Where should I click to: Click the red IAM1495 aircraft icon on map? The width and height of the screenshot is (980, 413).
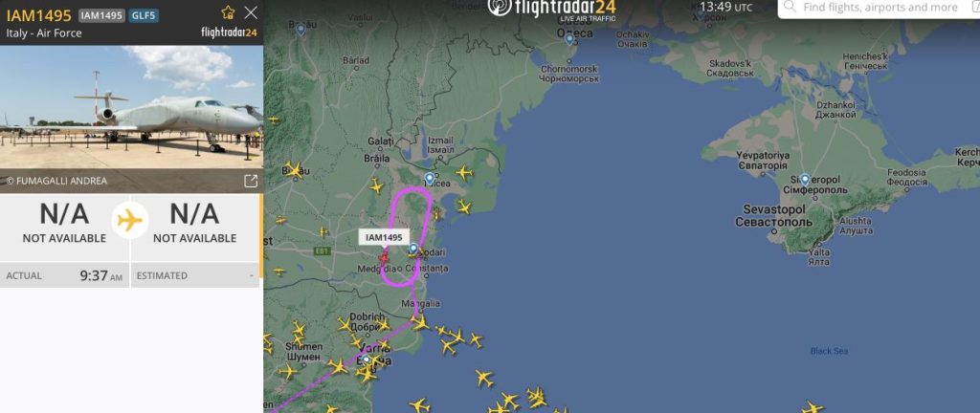[x=383, y=257]
